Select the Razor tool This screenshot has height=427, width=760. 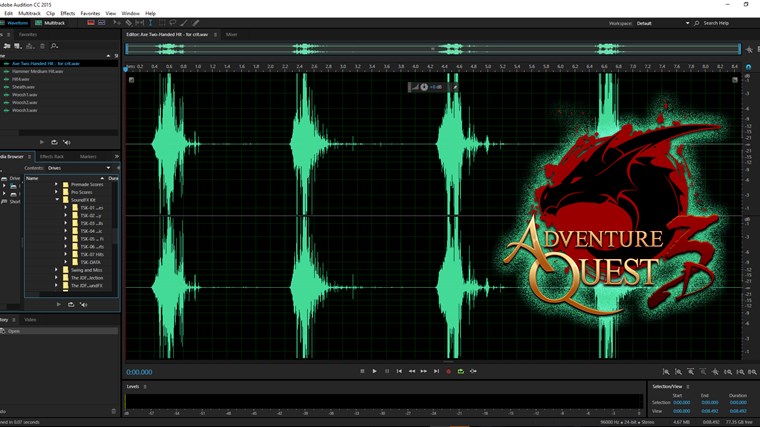pyautogui.click(x=128, y=23)
